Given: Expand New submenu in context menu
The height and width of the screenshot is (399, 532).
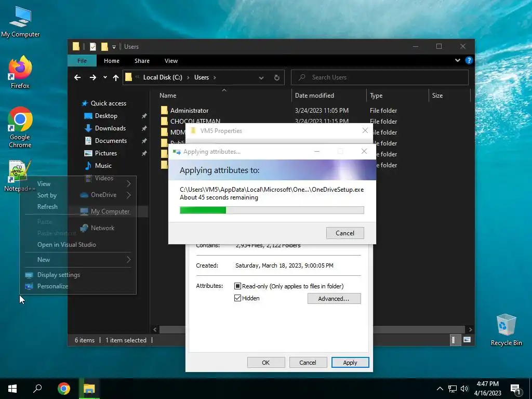Looking at the screenshot, I should click(129, 260).
